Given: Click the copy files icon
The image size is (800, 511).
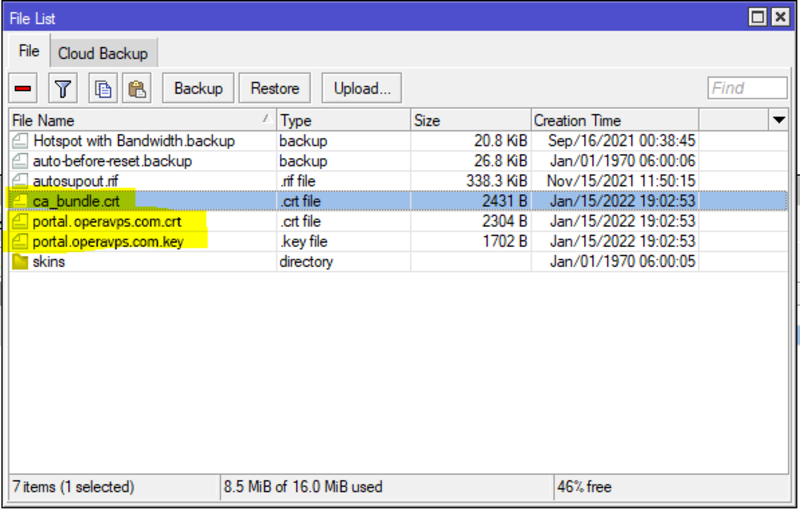Looking at the screenshot, I should 103,88.
